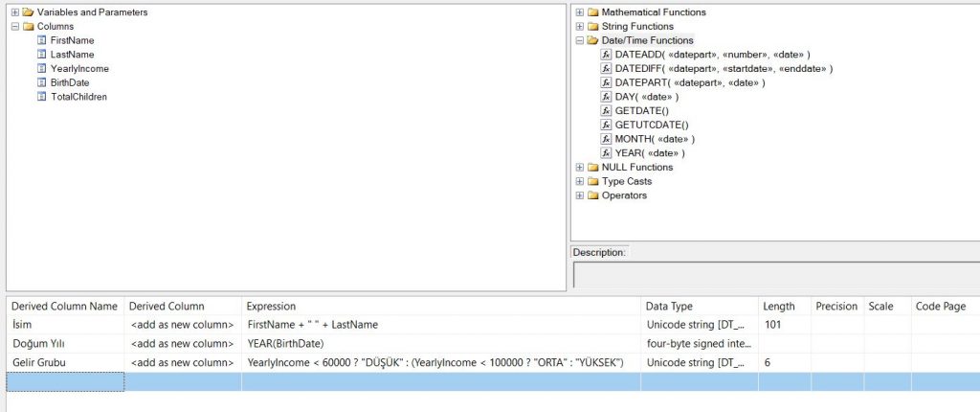Click the Derived Column Name header
This screenshot has width=980, height=412.
coord(64,307)
